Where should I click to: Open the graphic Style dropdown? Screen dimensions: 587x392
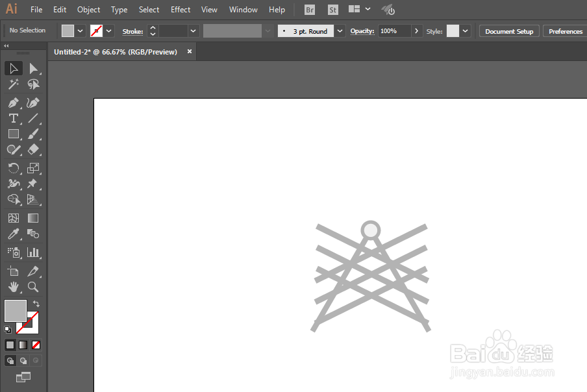465,31
